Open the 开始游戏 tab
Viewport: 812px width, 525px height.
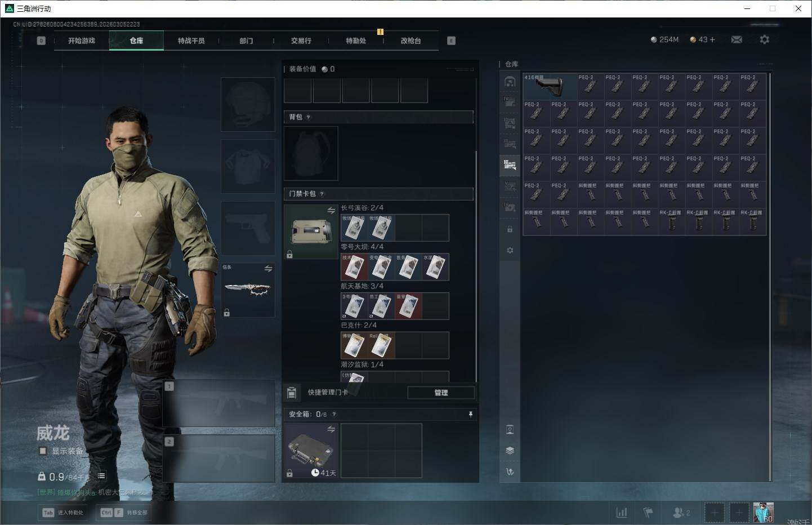[82, 41]
